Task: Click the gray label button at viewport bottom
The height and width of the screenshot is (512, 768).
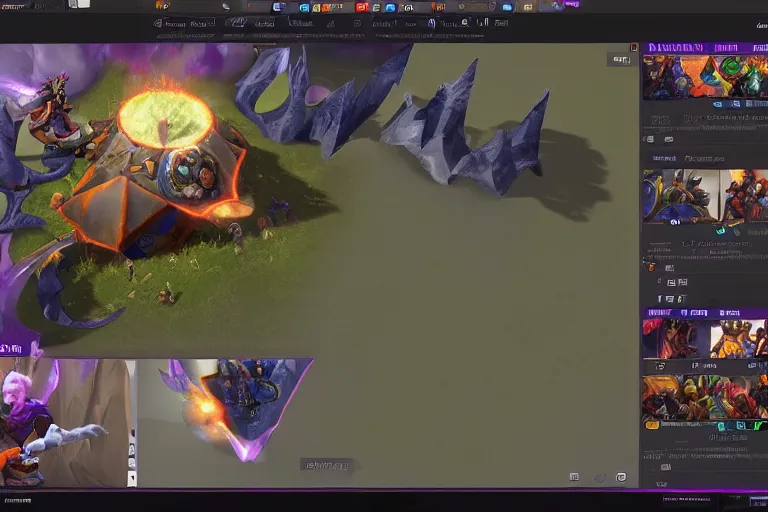Action: pyautogui.click(x=327, y=465)
